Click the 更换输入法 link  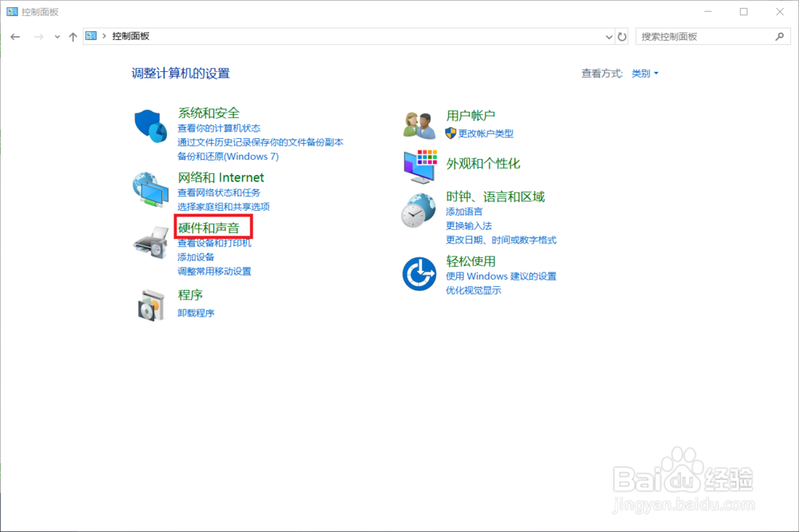[469, 226]
